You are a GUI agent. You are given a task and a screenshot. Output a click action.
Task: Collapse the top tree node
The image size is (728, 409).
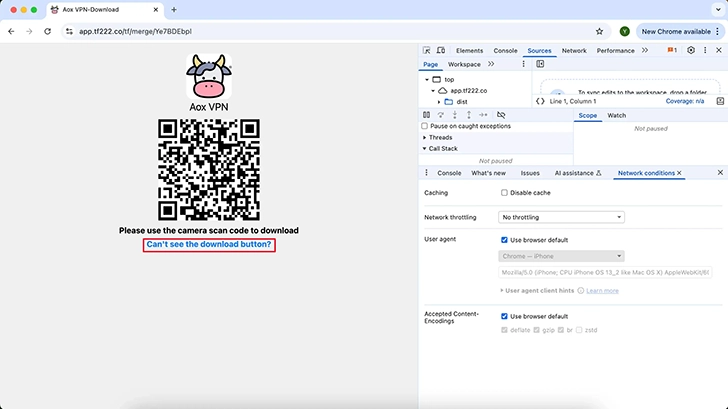[427, 79]
